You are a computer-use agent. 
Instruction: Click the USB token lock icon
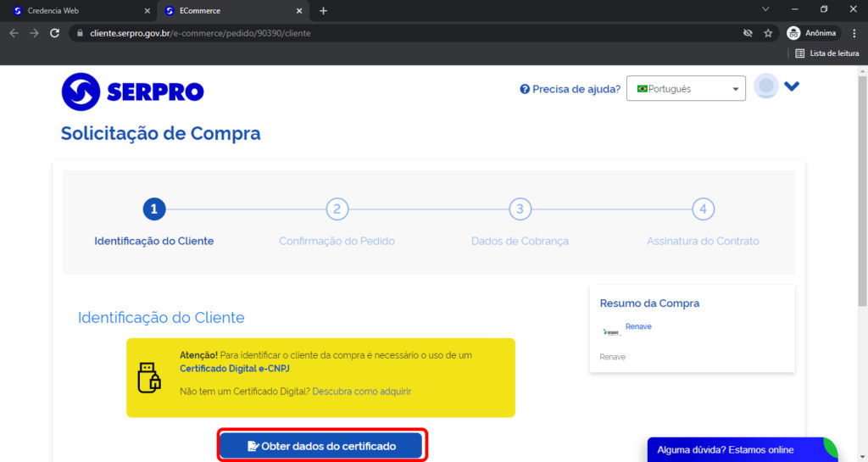(x=149, y=377)
